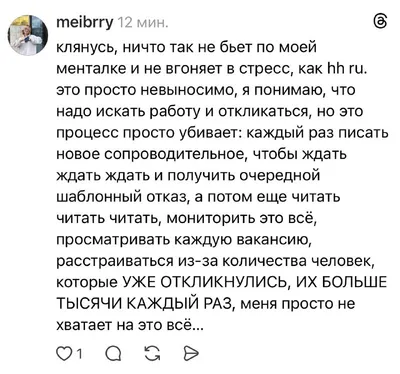
Task: Click the Threads logo icon
Action: point(380,22)
